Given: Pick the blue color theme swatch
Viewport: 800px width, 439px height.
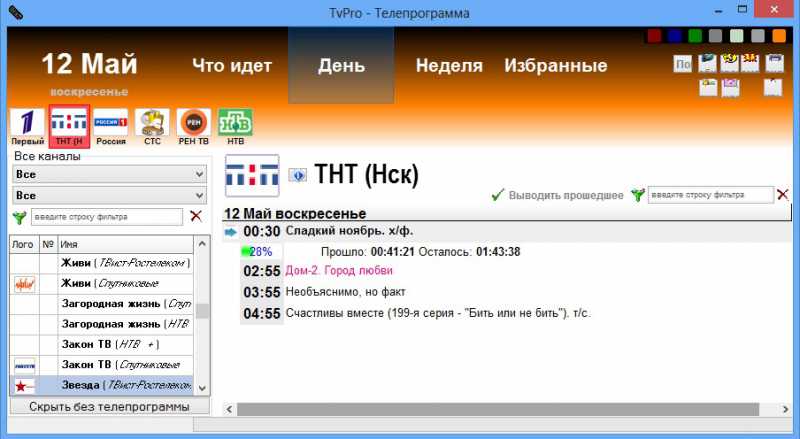Looking at the screenshot, I should click(674, 36).
